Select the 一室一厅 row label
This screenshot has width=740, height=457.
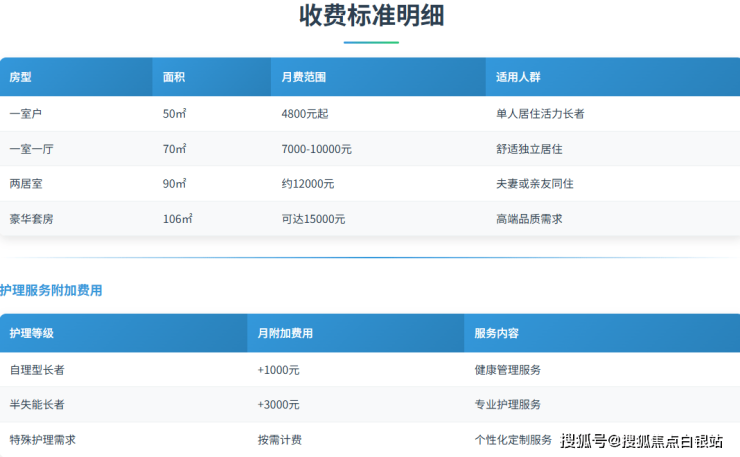[x=32, y=149]
